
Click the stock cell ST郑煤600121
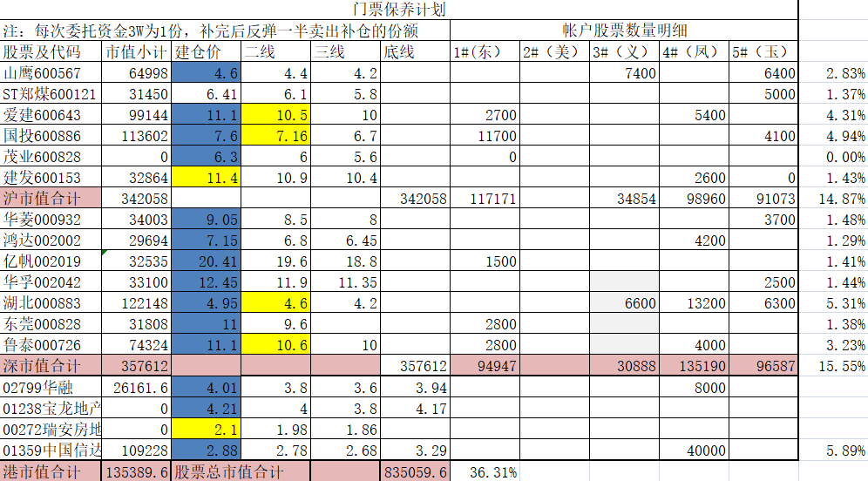(51, 94)
